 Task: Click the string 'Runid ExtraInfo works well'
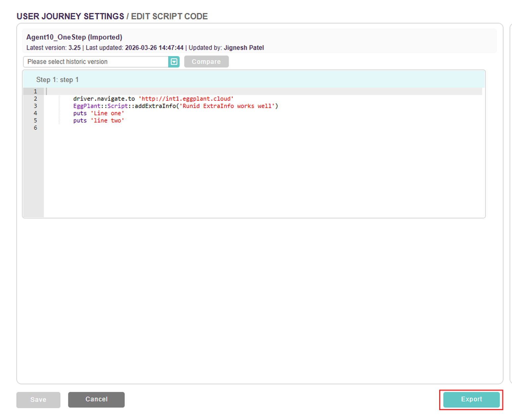point(227,106)
